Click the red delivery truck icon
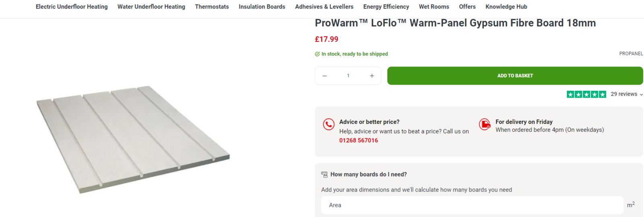 pyautogui.click(x=485, y=124)
